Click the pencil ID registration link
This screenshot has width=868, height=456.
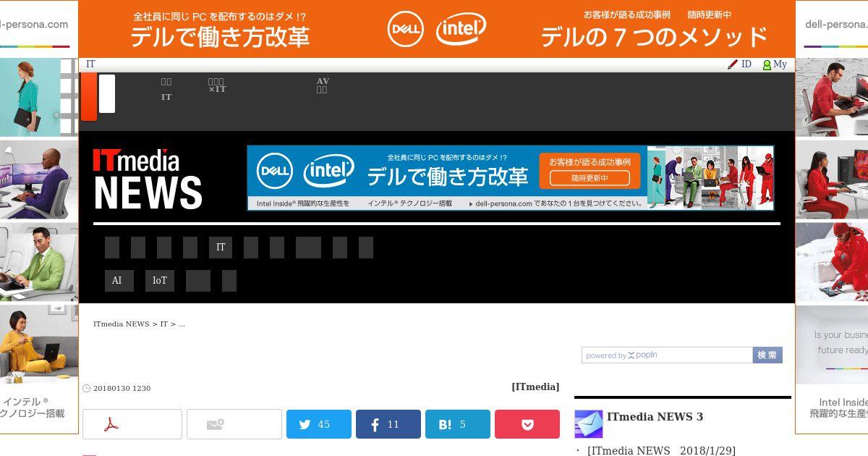[x=739, y=64]
